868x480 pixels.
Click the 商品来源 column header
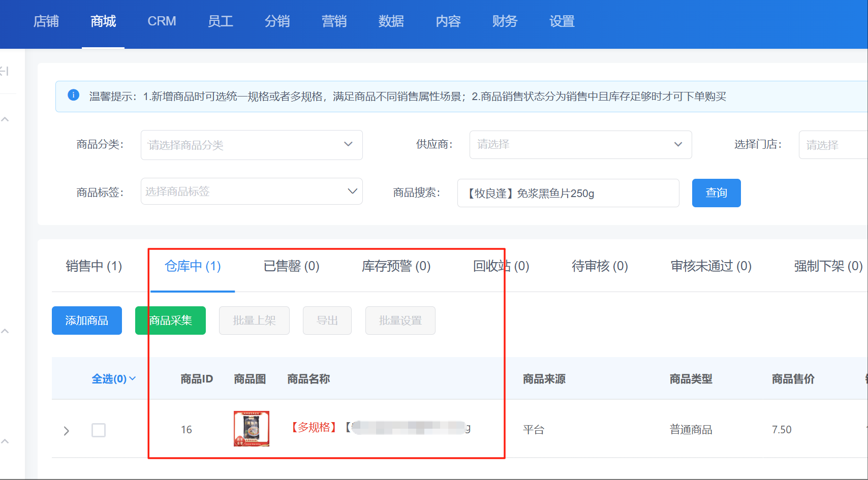pos(544,379)
